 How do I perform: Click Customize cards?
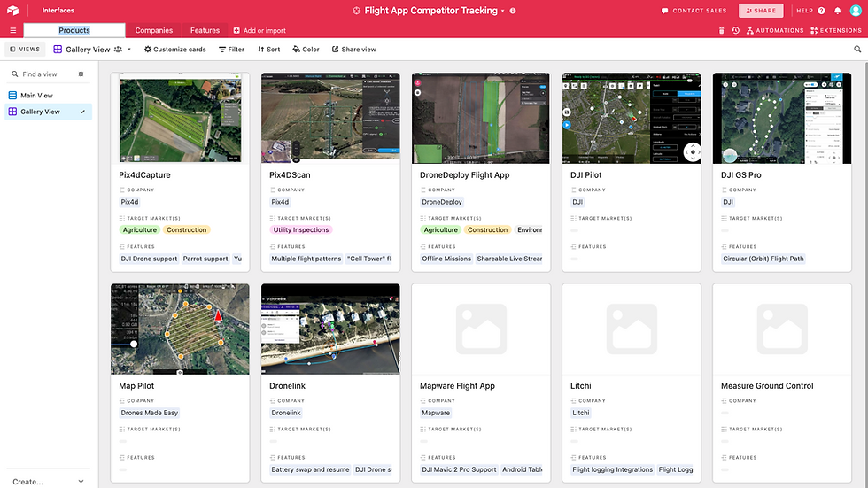(x=175, y=50)
